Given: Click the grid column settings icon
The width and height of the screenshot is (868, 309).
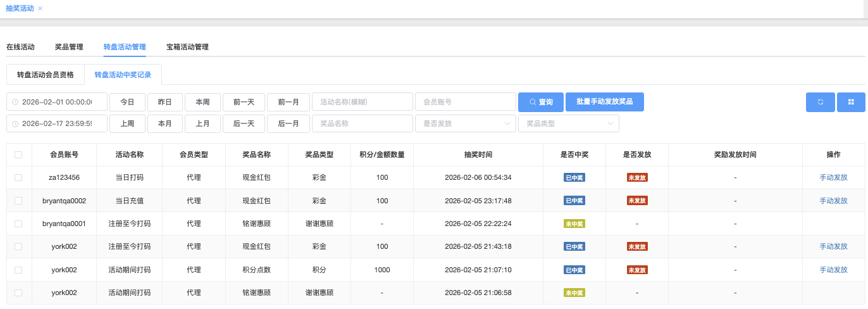Looking at the screenshot, I should pos(851,102).
